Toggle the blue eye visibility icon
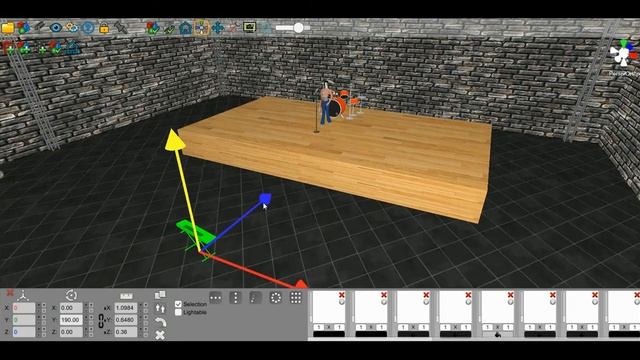The image size is (640, 360). (56, 28)
